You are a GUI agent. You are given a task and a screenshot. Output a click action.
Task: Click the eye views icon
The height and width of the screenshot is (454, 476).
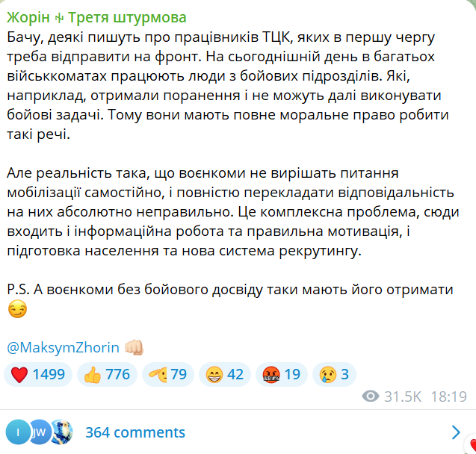pos(369,397)
